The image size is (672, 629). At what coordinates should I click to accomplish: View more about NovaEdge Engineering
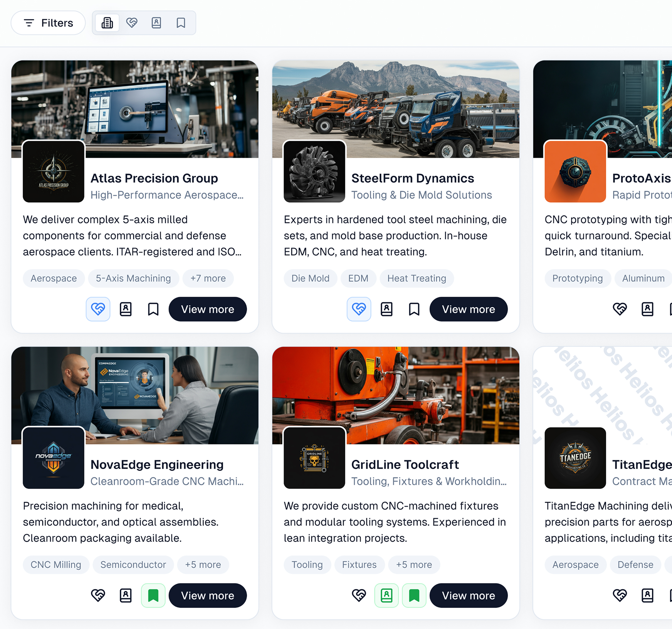tap(208, 595)
